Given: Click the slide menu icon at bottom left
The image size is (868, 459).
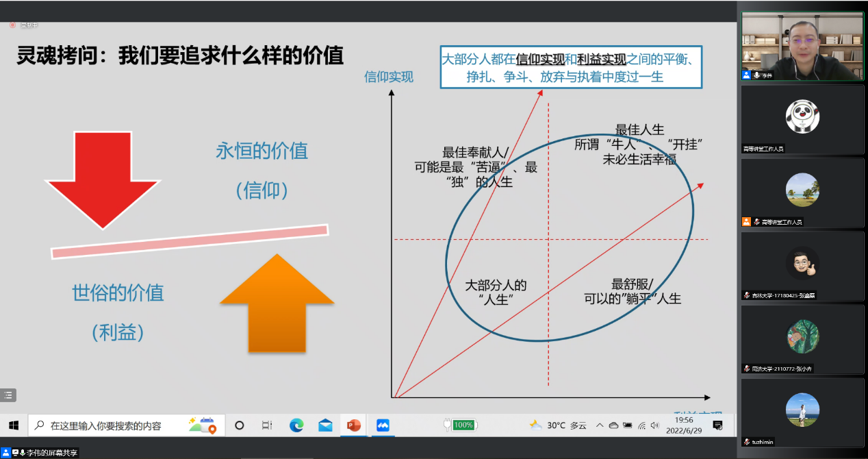Looking at the screenshot, I should pyautogui.click(x=8, y=395).
